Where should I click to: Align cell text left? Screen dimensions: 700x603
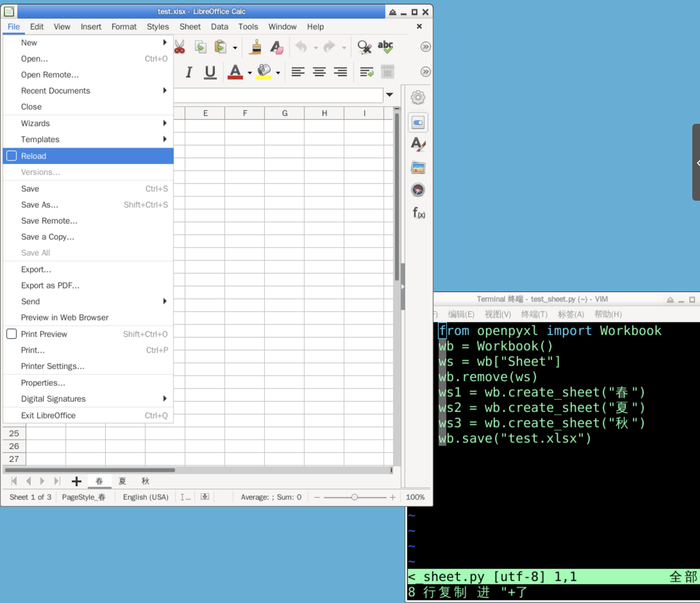pos(298,72)
